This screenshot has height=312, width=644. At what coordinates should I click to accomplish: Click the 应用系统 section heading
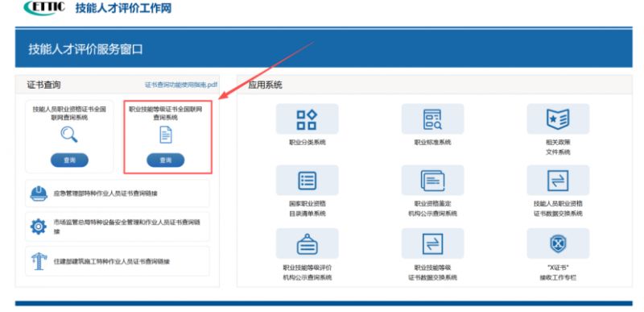tap(266, 85)
